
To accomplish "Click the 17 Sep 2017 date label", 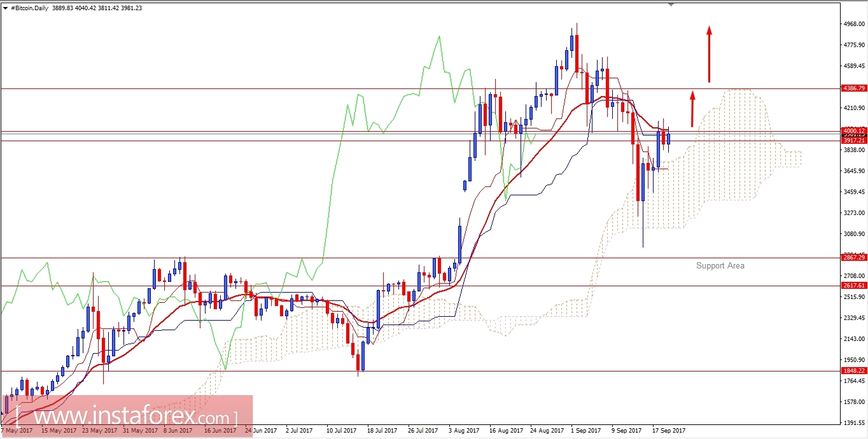I will (668, 431).
